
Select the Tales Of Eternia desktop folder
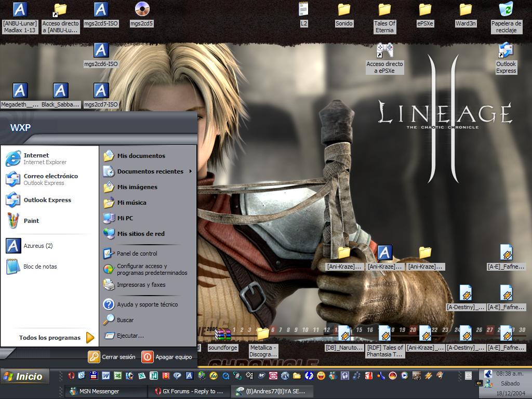click(384, 18)
